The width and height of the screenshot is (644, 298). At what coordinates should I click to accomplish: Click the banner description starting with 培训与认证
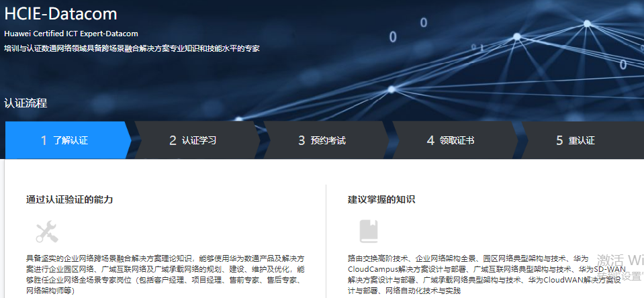[x=132, y=48]
